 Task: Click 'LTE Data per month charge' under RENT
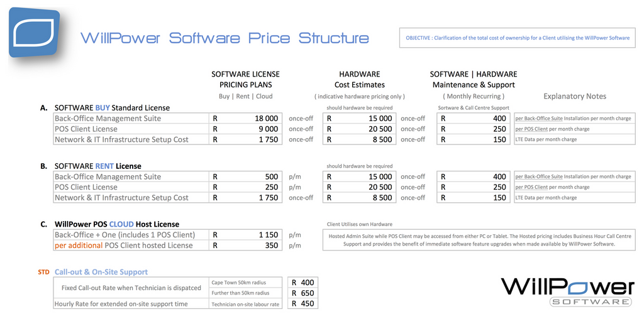(x=575, y=198)
